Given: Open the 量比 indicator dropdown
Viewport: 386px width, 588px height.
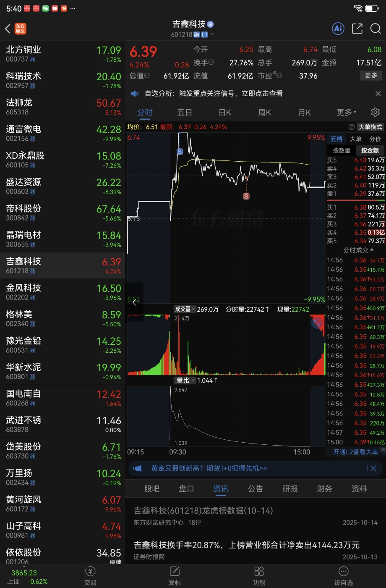Looking at the screenshot, I should click(185, 381).
